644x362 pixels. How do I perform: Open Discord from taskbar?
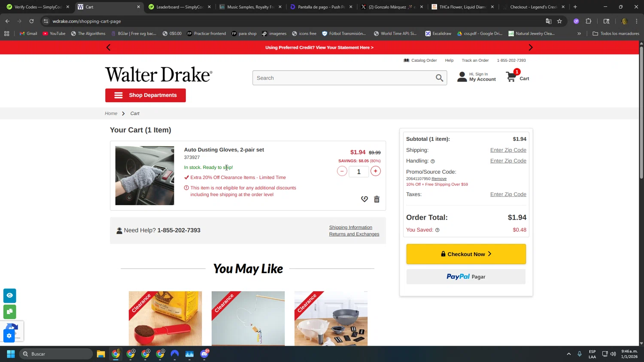click(x=204, y=354)
